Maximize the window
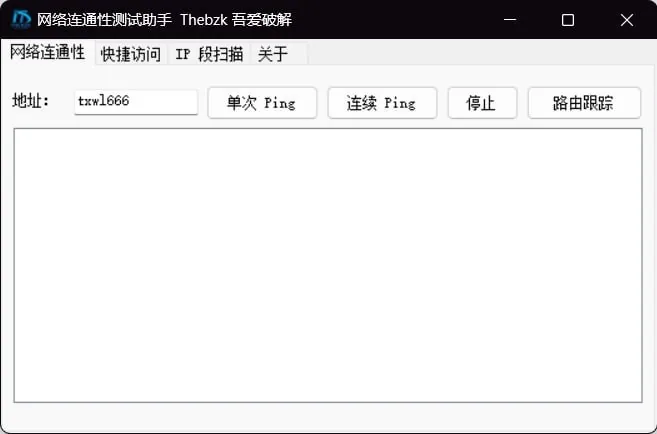The height and width of the screenshot is (434, 657). pos(568,20)
